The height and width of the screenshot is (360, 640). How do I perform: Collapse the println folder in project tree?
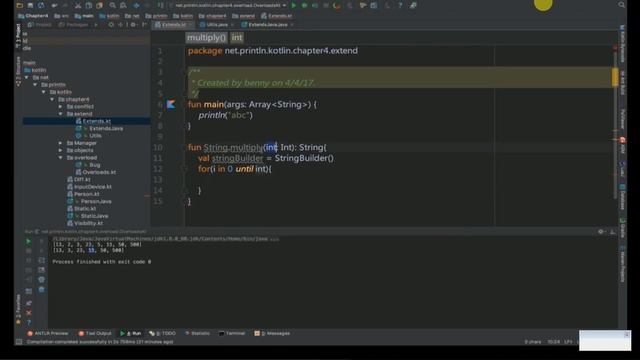click(36, 84)
